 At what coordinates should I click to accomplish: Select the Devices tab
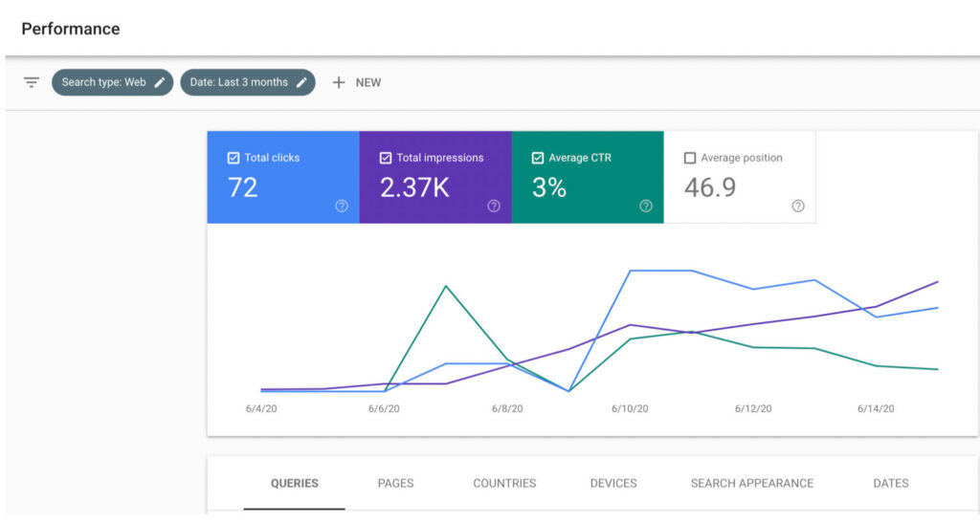pos(613,483)
